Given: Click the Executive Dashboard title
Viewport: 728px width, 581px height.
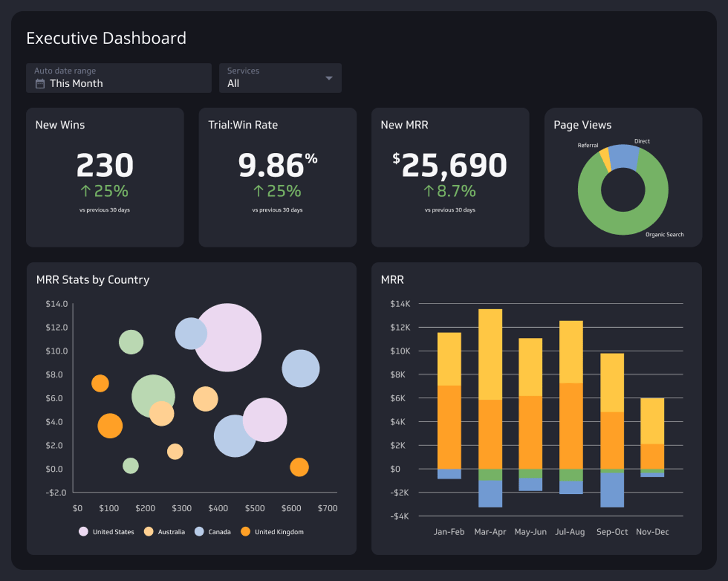Looking at the screenshot, I should click(106, 38).
